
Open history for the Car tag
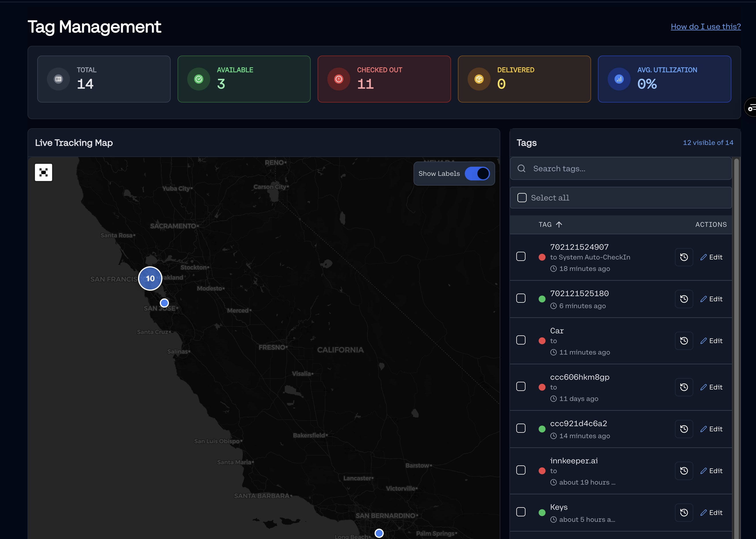tap(684, 341)
